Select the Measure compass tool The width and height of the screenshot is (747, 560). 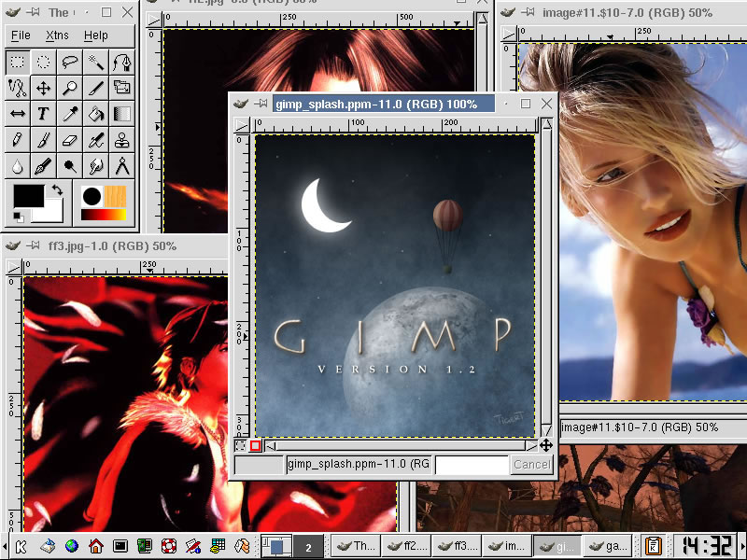[x=122, y=166]
